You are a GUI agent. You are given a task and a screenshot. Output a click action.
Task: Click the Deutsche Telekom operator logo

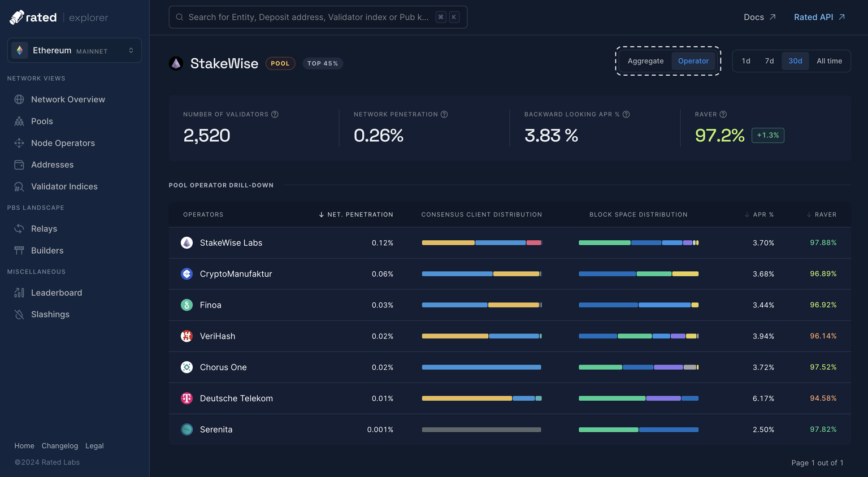click(186, 398)
